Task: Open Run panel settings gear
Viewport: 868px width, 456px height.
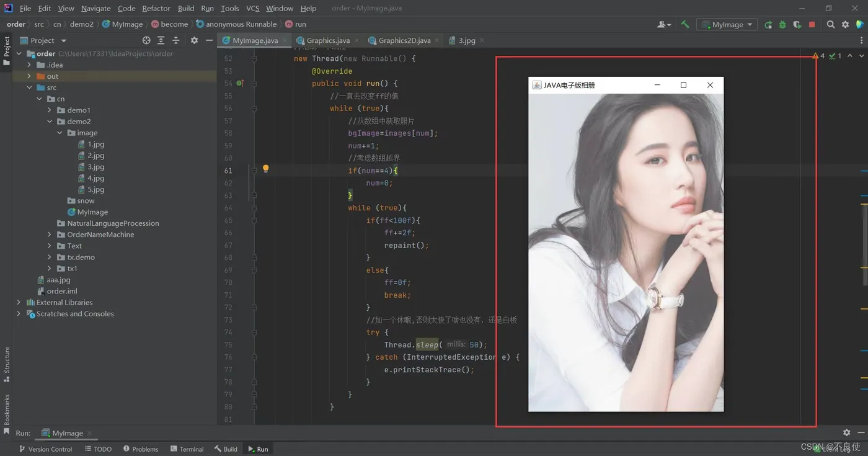Action: pos(846,432)
